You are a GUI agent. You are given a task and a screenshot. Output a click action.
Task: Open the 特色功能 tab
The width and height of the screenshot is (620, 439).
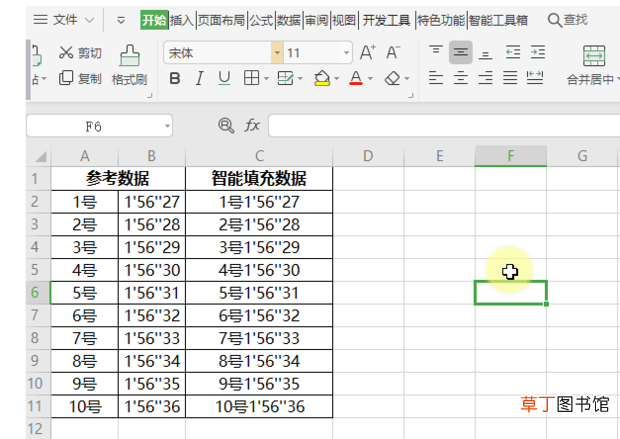coord(441,20)
